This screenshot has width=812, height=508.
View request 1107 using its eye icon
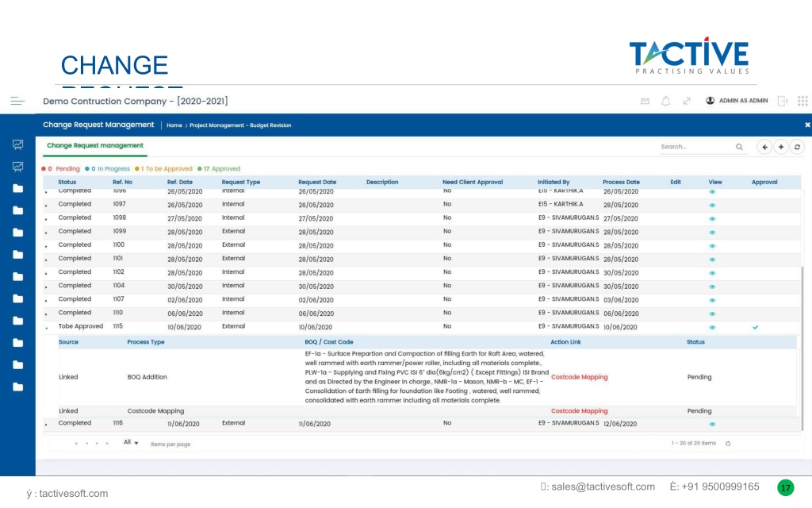pos(712,300)
